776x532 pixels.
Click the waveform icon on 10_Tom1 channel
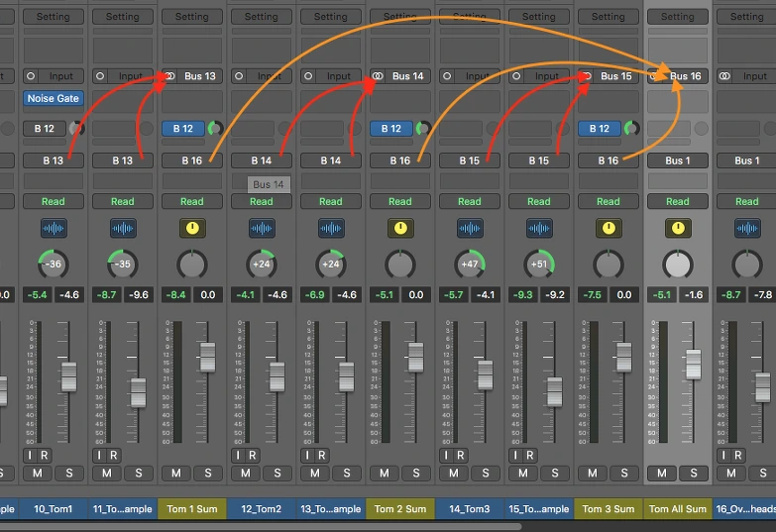(54, 228)
